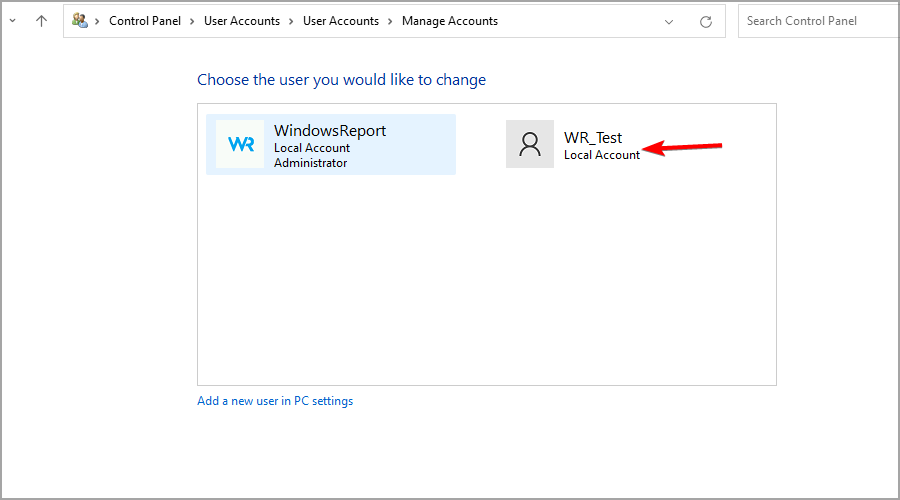This screenshot has height=500, width=900.
Task: Choose the WR_Test account name
Action: point(593,138)
